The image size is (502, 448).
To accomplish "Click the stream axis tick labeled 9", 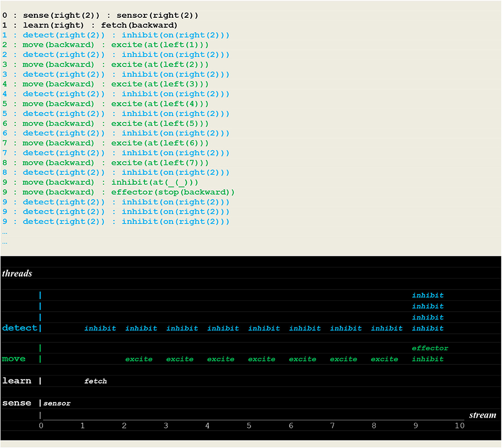I will pyautogui.click(x=416, y=426).
